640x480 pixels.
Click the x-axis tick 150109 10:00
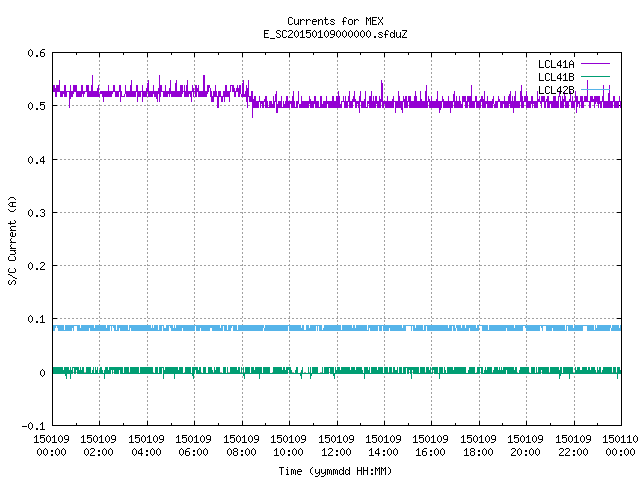[x=288, y=445]
